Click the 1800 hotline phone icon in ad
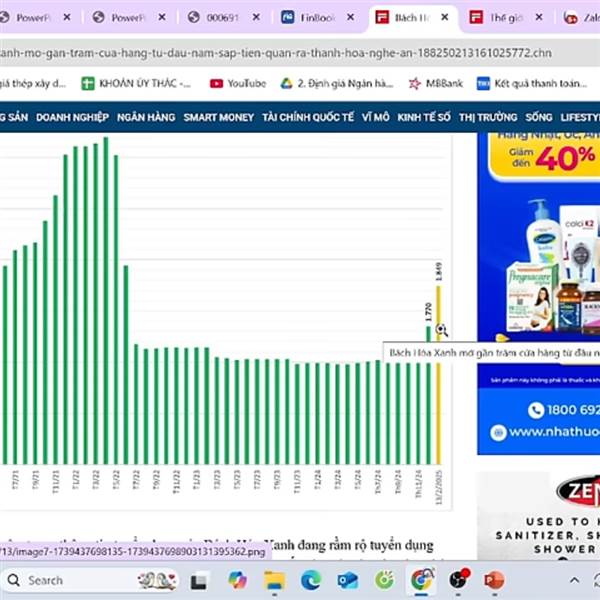This screenshot has width=600, height=600. [x=536, y=410]
